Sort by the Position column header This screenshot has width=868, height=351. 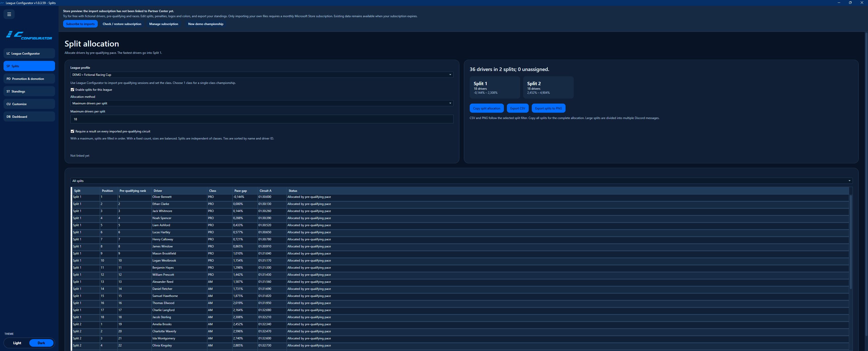click(109, 191)
